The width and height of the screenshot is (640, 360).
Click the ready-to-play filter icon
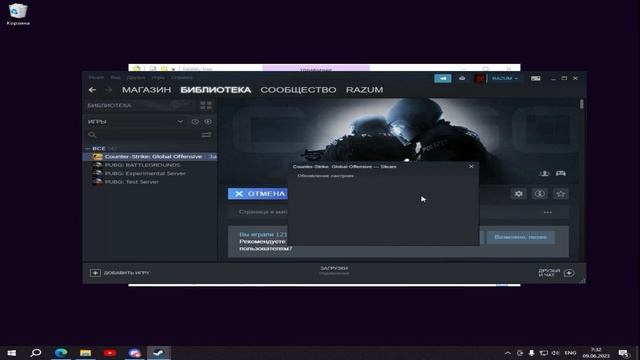208,122
